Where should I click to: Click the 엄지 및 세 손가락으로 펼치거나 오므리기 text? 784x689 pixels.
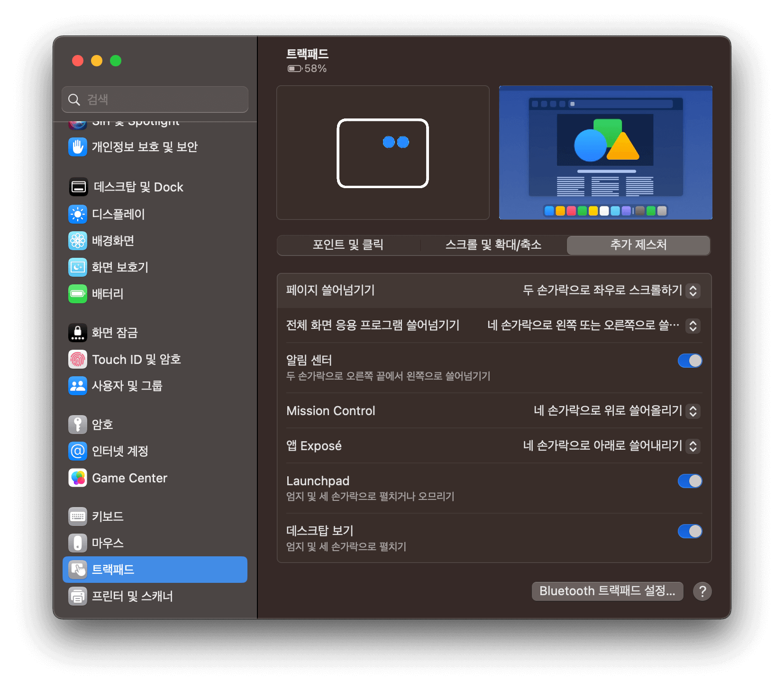[x=370, y=497]
